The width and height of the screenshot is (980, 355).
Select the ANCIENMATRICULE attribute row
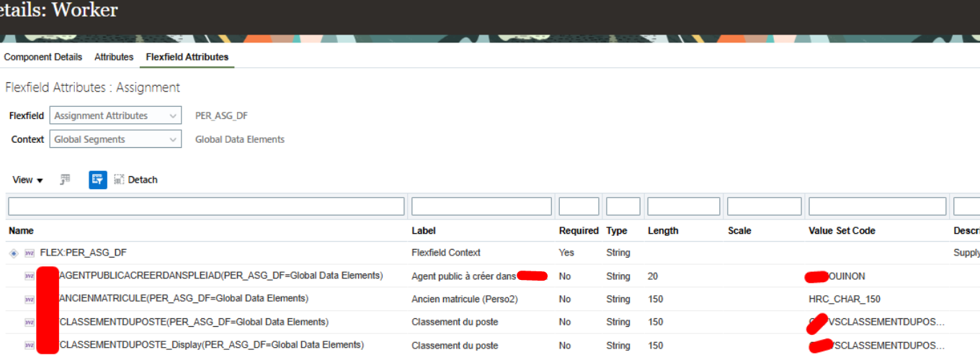pyautogui.click(x=184, y=299)
